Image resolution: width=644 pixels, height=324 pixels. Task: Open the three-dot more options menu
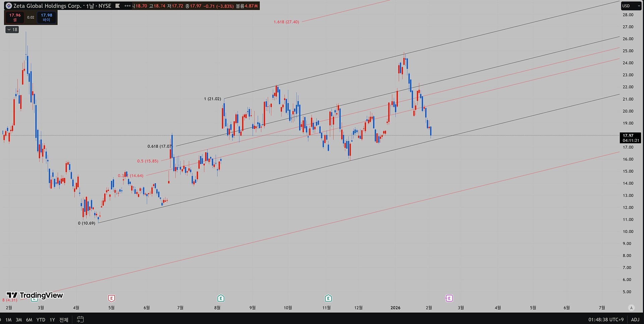[x=127, y=6]
